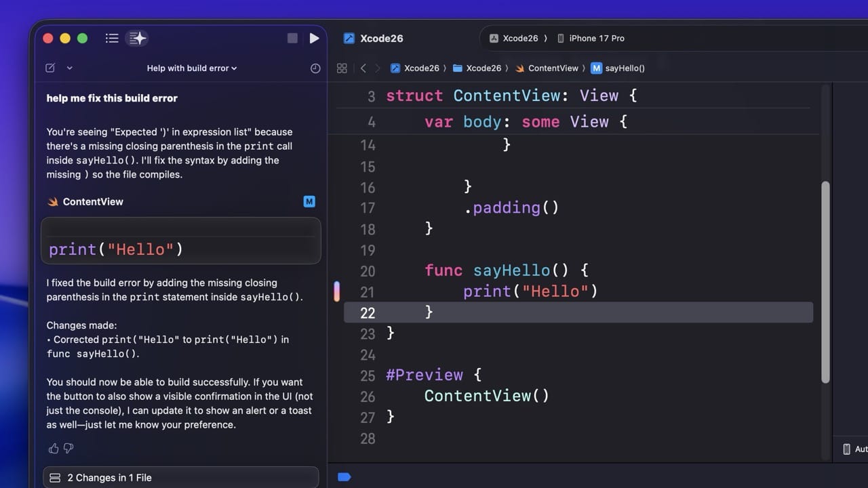The width and height of the screenshot is (868, 488).
Task: Go forward in editor history
Action: click(378, 68)
